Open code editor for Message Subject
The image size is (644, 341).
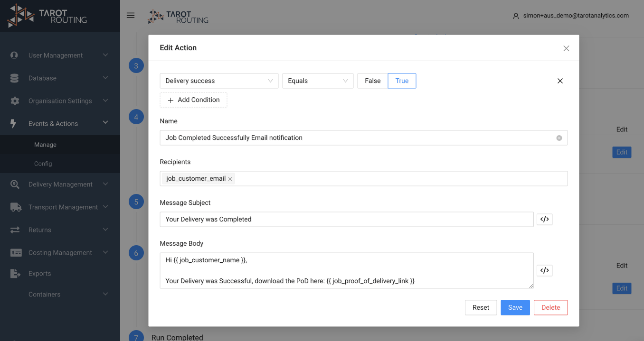(x=545, y=219)
